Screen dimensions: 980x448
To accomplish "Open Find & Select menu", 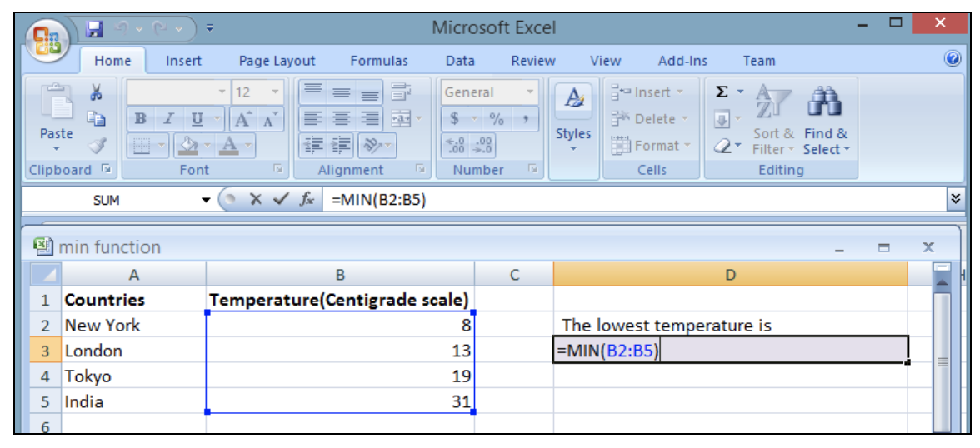I will pos(827,120).
